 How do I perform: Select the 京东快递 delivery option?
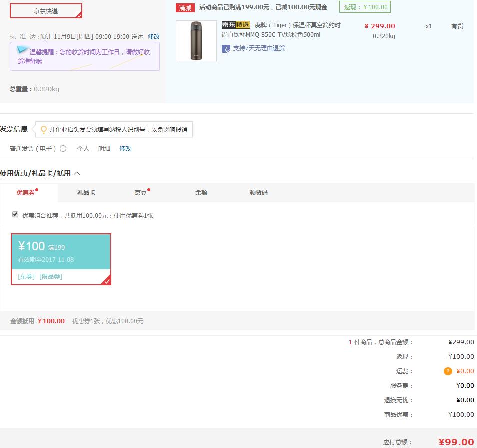point(46,11)
